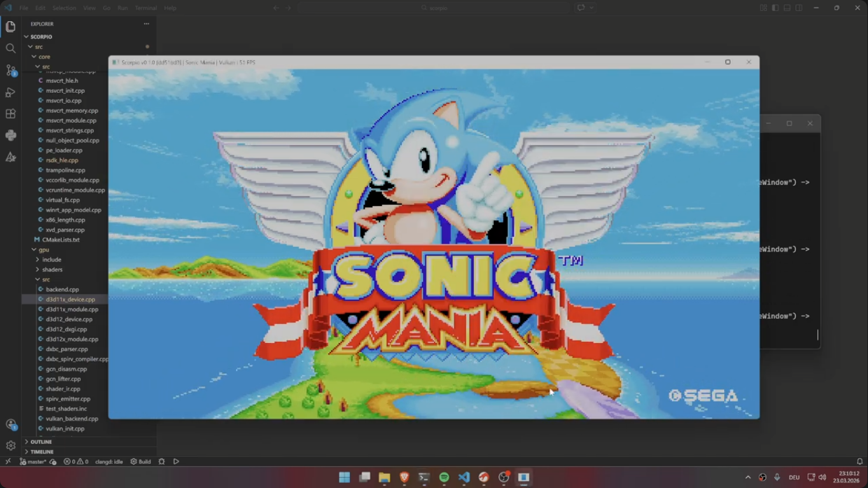Switch the DEU keyboard language indicator
This screenshot has height=488, width=868.
pyautogui.click(x=794, y=477)
